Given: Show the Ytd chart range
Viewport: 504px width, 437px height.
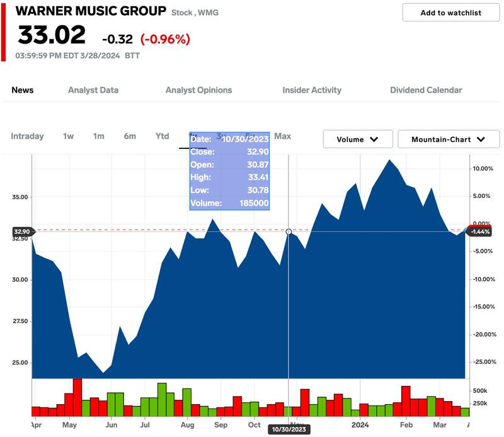Looking at the screenshot, I should click(163, 136).
